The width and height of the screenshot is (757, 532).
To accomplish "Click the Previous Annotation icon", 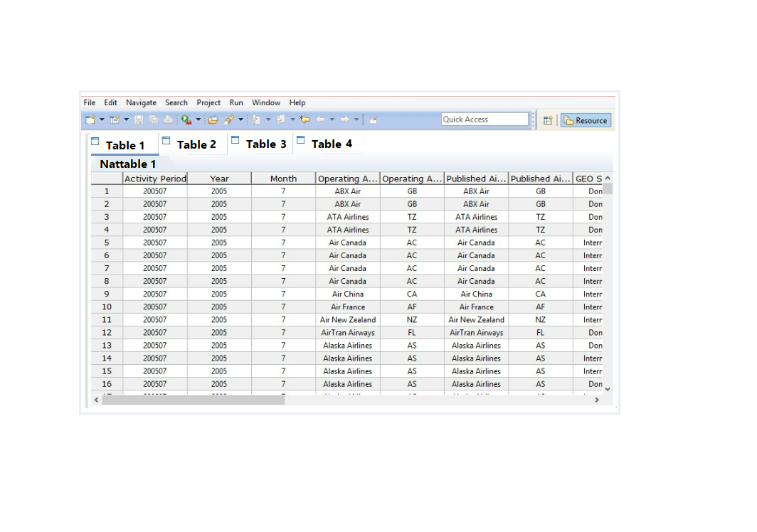I will (280, 119).
